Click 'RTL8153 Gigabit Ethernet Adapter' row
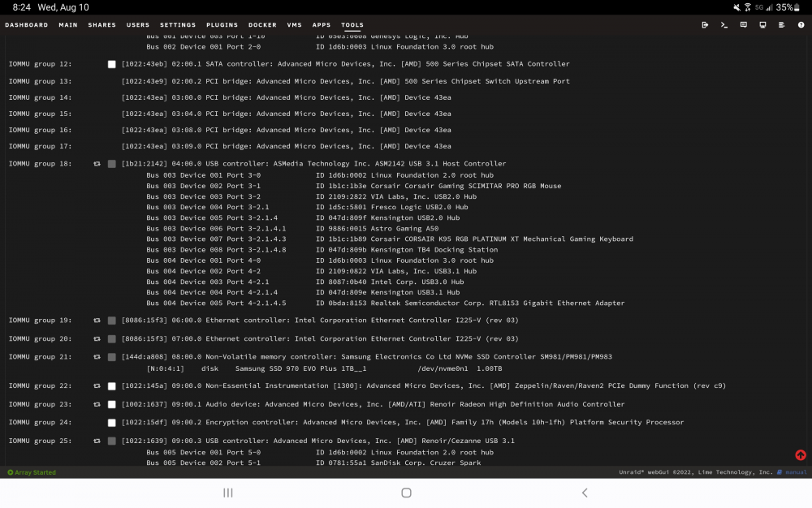This screenshot has height=508, width=812. pyautogui.click(x=385, y=304)
